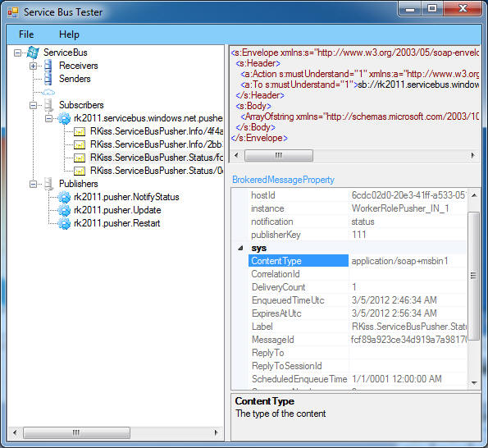Click the gear icon for rk2011.pusher.NotifyStatus
This screenshot has width=488, height=448.
[x=64, y=197]
